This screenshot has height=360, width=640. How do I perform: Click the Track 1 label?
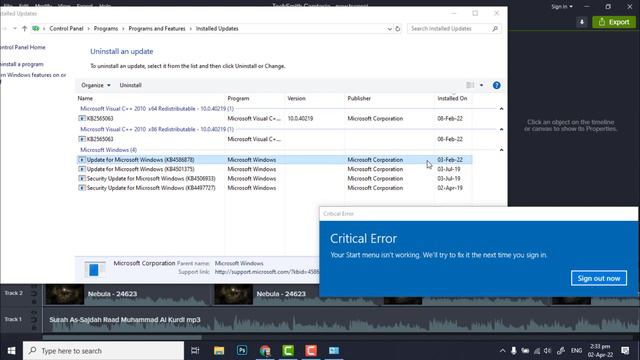point(13,319)
